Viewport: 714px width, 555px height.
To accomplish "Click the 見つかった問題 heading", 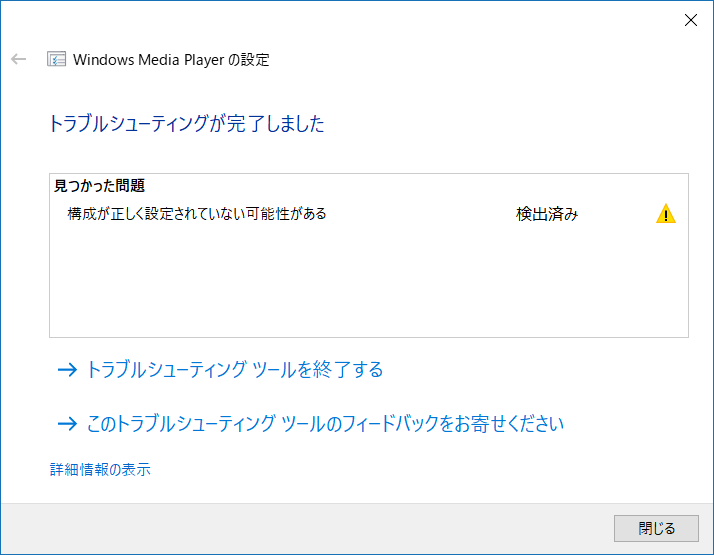I will point(99,186).
